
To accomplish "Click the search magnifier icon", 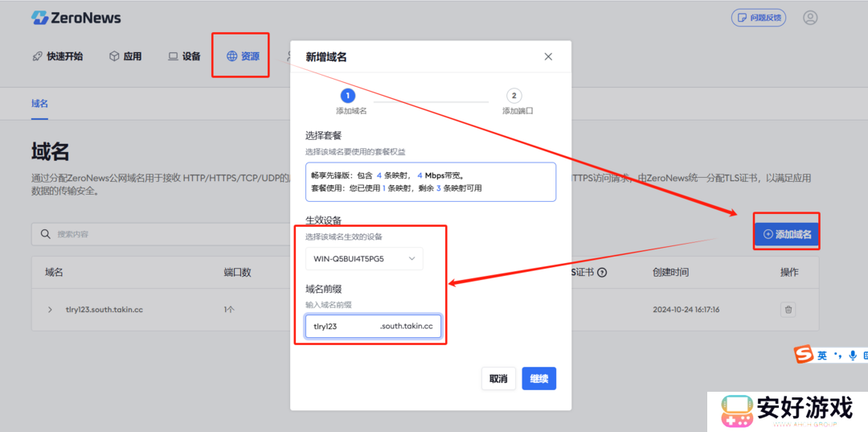I will point(46,234).
